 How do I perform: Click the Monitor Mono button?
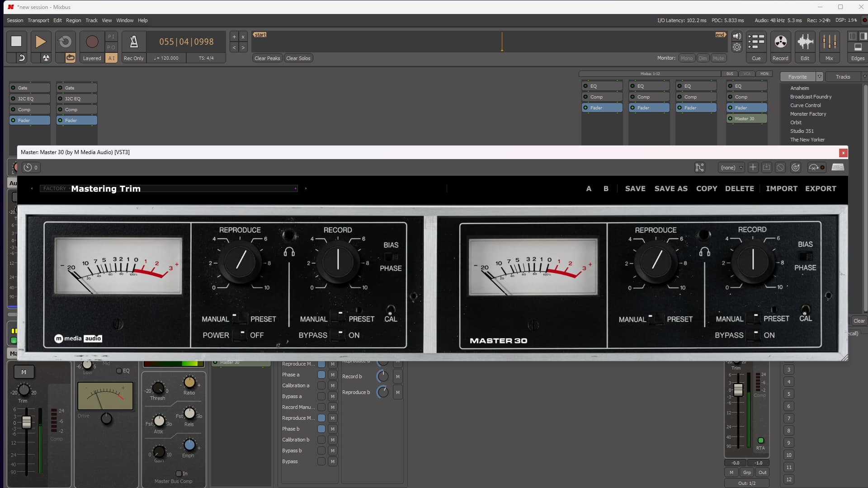687,58
